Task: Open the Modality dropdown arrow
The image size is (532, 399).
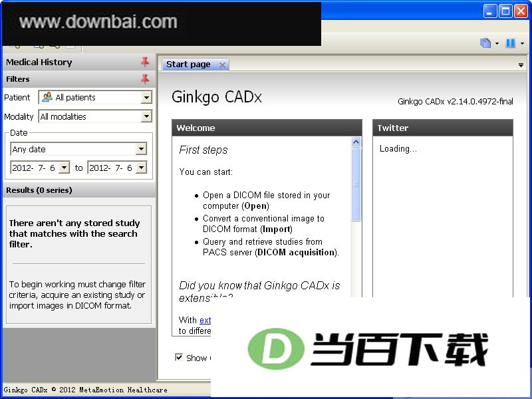Action: 146,117
